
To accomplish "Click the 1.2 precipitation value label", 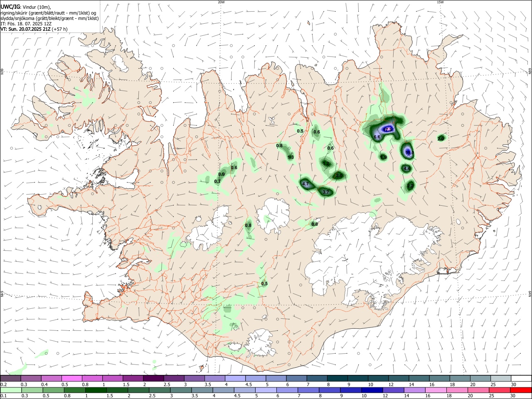I will tap(326, 164).
